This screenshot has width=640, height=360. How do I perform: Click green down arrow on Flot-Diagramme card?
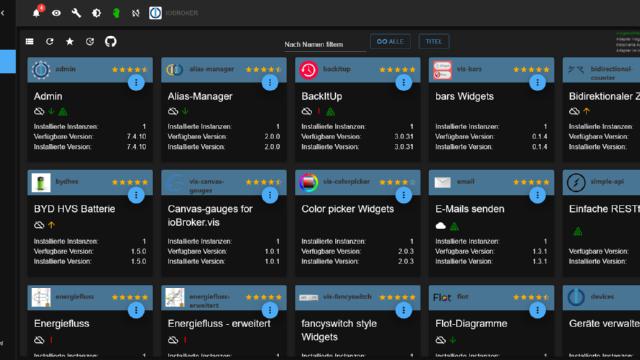click(453, 340)
